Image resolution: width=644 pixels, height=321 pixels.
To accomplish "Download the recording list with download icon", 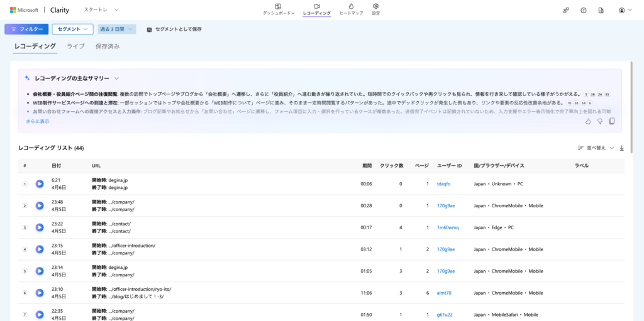I will pyautogui.click(x=622, y=148).
